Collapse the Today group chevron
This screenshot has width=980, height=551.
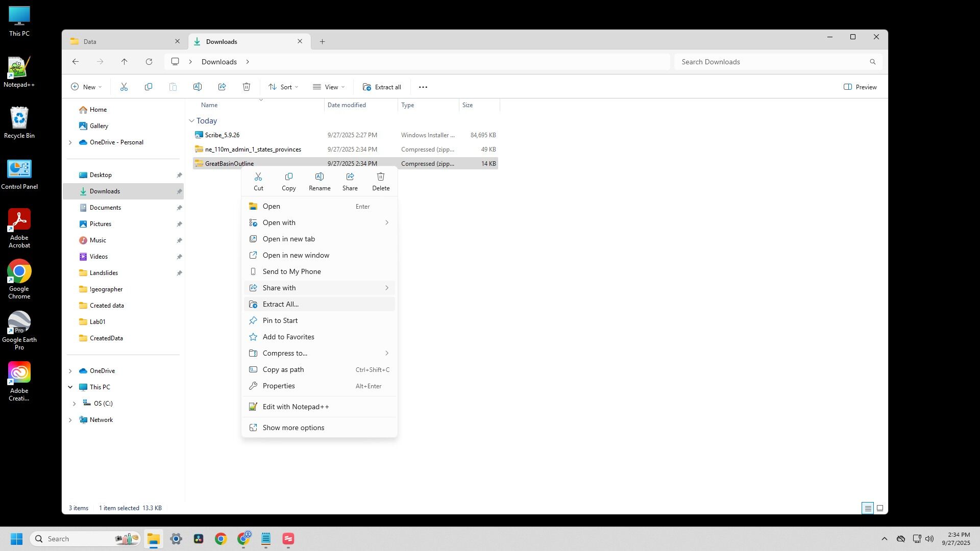(x=192, y=121)
